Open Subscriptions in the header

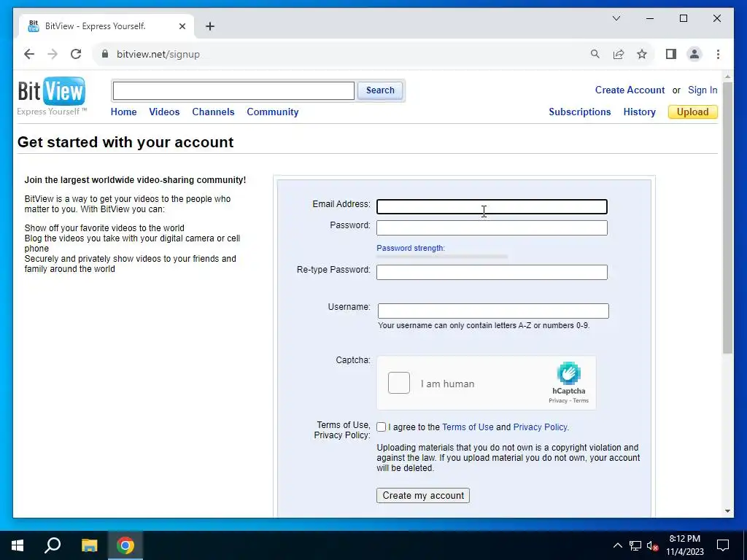click(x=580, y=112)
